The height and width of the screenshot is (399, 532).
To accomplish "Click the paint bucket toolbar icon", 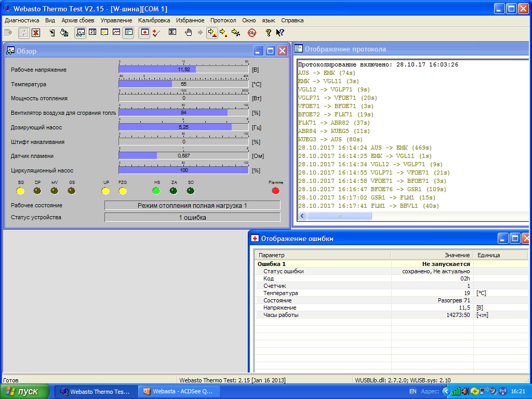I will (x=64, y=33).
